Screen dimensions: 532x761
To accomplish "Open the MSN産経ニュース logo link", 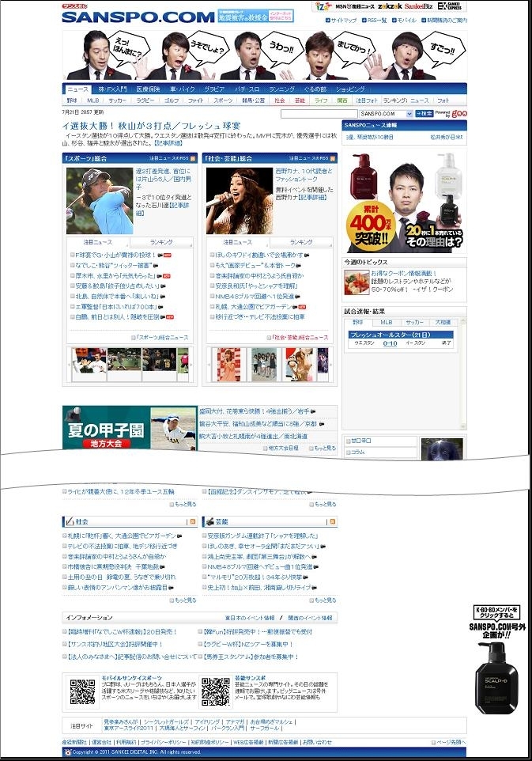I will [354, 6].
